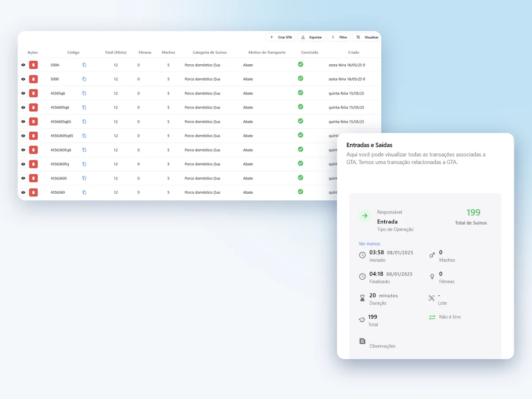Click the Não é Erro swap indicator
Viewport: 532px width, 399px height.
[432, 317]
